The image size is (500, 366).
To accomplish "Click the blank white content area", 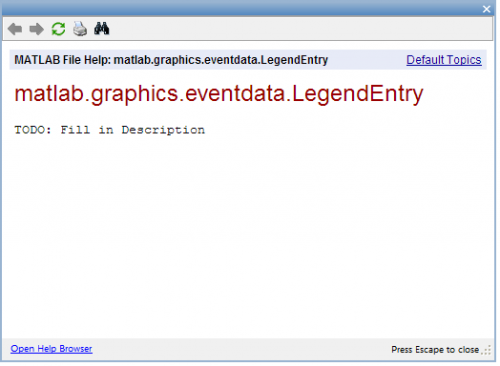I will [x=248, y=233].
